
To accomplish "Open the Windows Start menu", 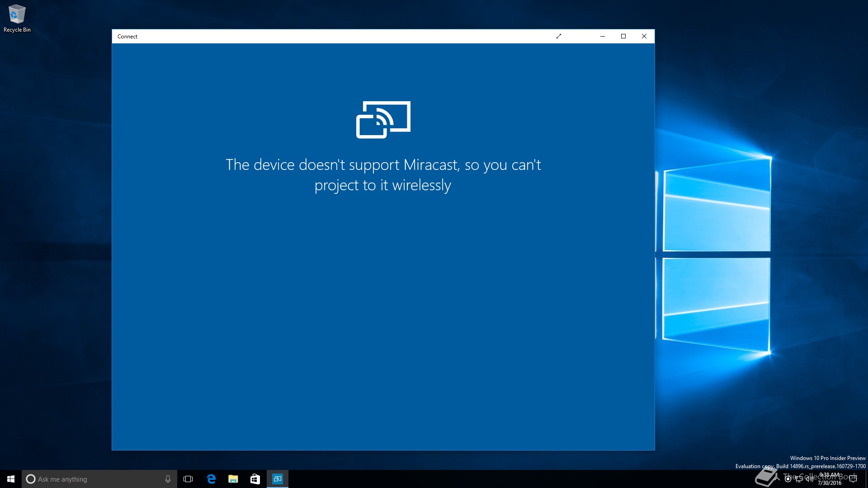I will pos(11,479).
